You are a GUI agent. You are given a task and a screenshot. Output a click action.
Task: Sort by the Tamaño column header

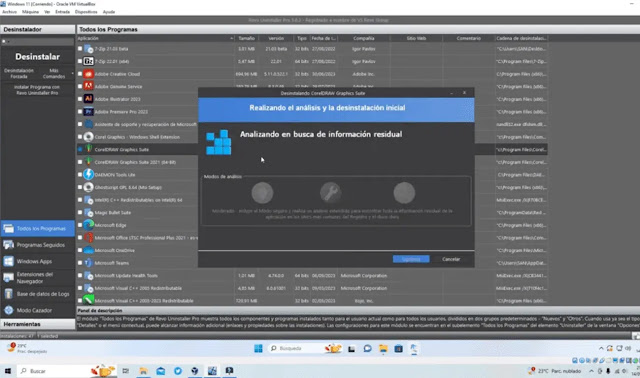coord(247,38)
